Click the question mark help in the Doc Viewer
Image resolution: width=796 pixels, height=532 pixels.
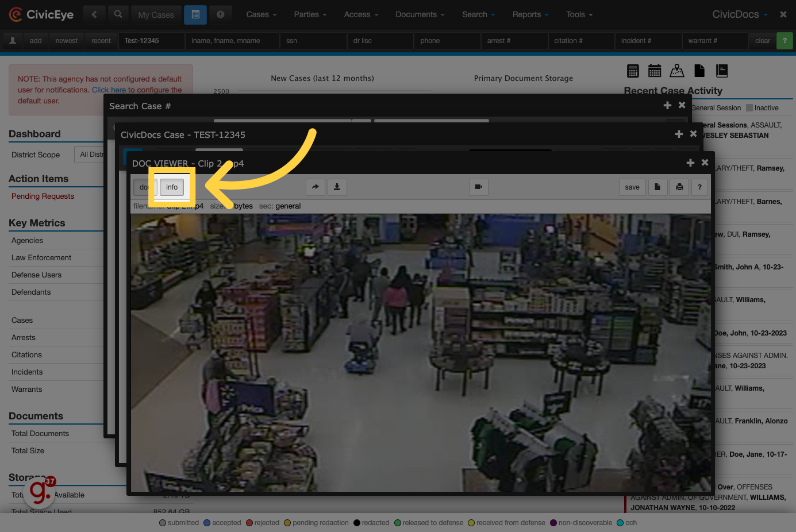point(699,187)
